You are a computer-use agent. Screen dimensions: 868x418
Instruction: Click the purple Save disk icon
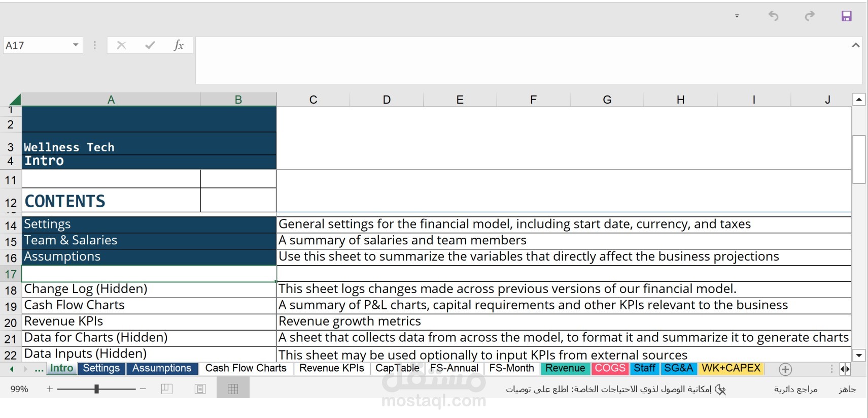pos(846,16)
